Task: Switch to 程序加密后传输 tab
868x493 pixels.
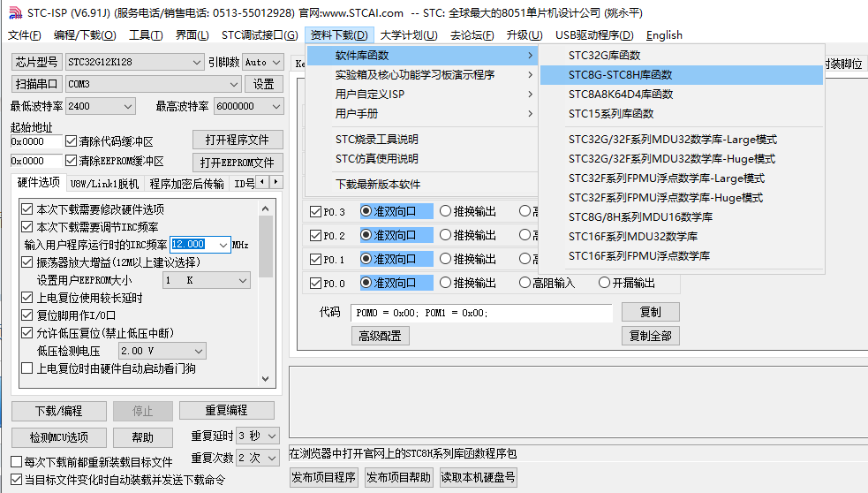Action: [187, 184]
